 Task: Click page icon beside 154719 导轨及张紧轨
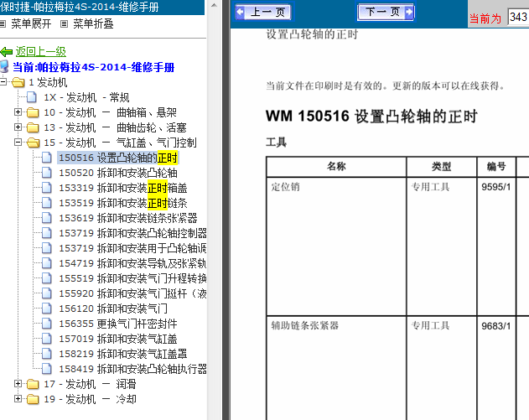47,263
